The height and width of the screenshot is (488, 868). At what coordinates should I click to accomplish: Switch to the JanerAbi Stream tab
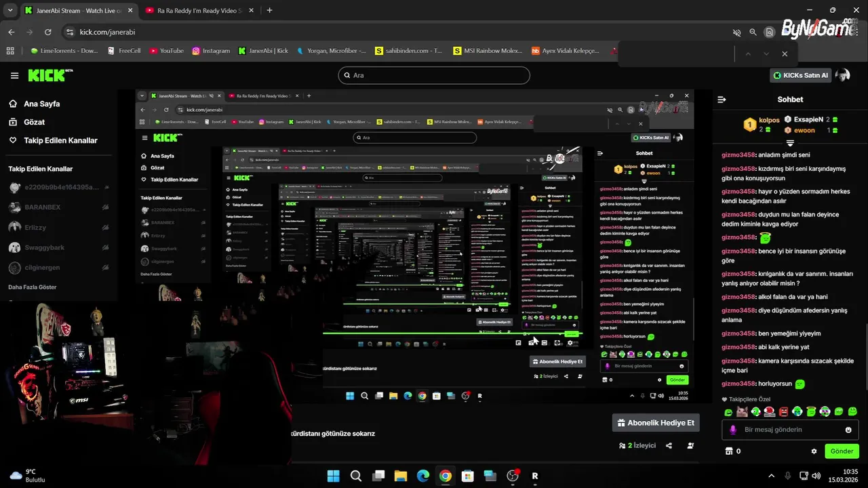point(79,11)
